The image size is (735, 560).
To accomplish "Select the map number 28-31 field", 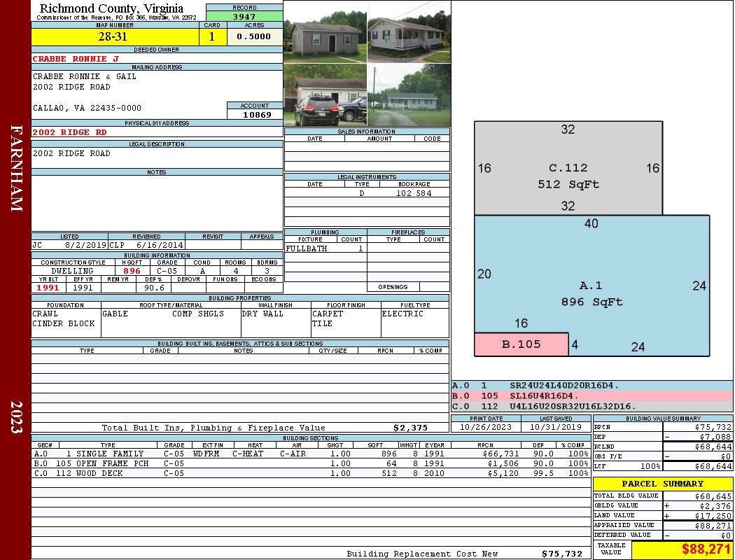I will tap(115, 36).
